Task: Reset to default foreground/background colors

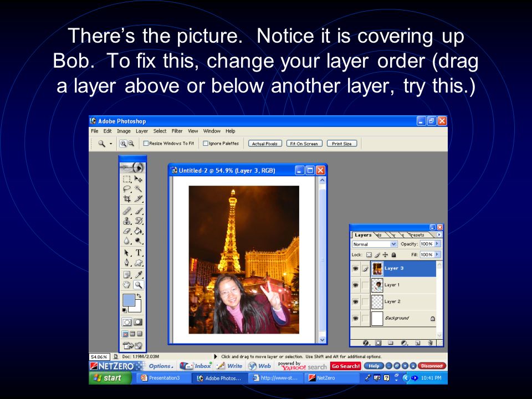Action: pyautogui.click(x=125, y=310)
